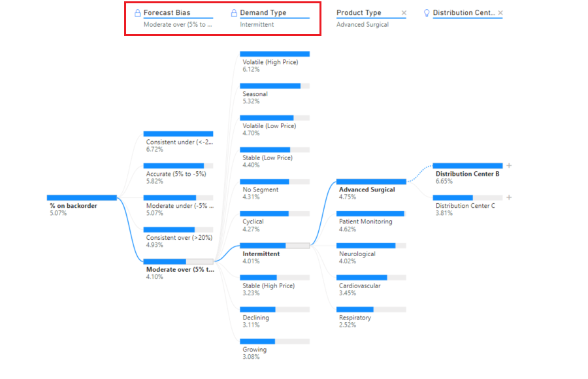Viewport: 588px width, 379px height.
Task: Click the Forecast Bias lock icon
Action: [x=137, y=13]
